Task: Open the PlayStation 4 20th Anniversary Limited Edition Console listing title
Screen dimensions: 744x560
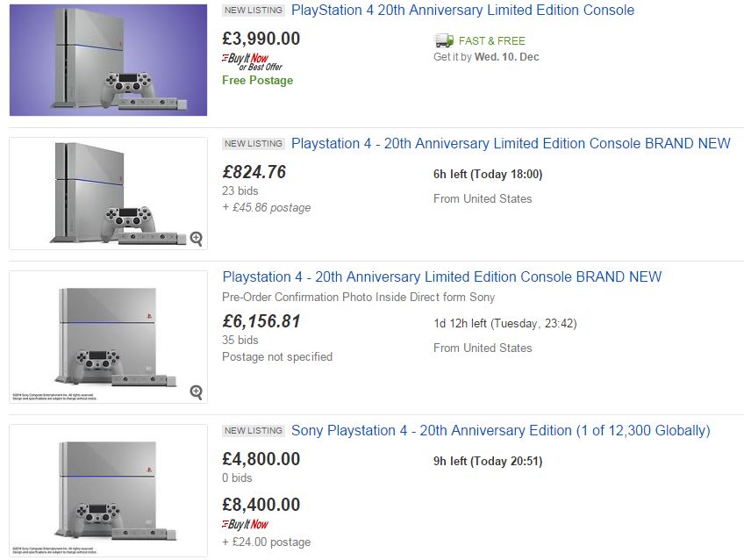Action: (x=462, y=11)
